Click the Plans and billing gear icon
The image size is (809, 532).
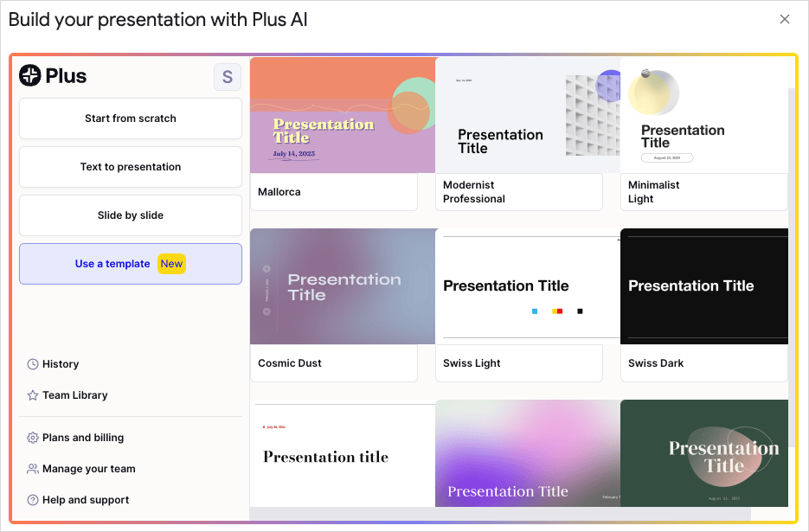pyautogui.click(x=33, y=438)
